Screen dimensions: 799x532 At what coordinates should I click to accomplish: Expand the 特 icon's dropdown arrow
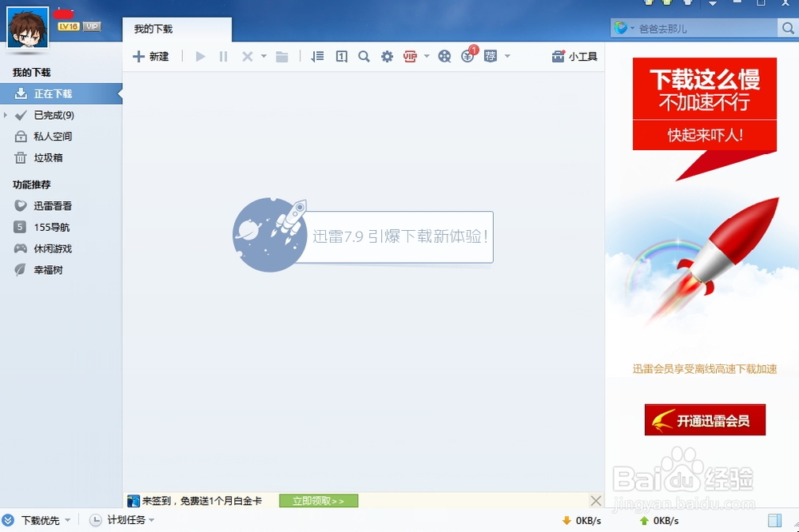point(507,56)
